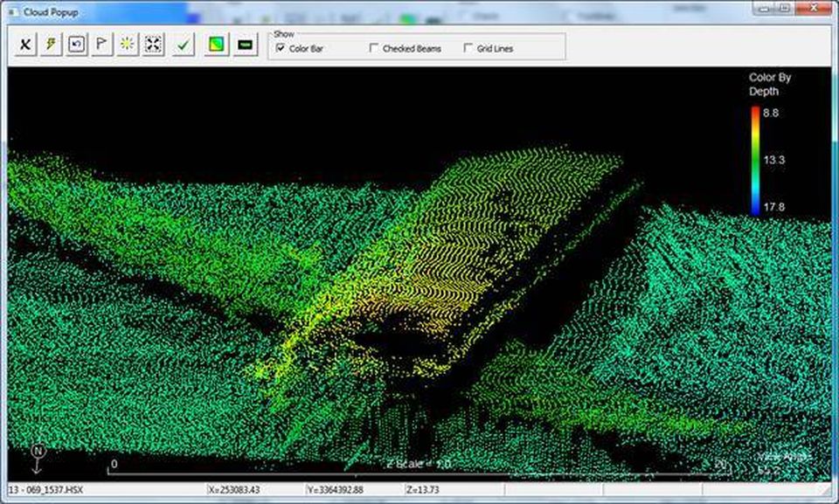
Task: Click the depth color bar gradient
Action: point(755,160)
